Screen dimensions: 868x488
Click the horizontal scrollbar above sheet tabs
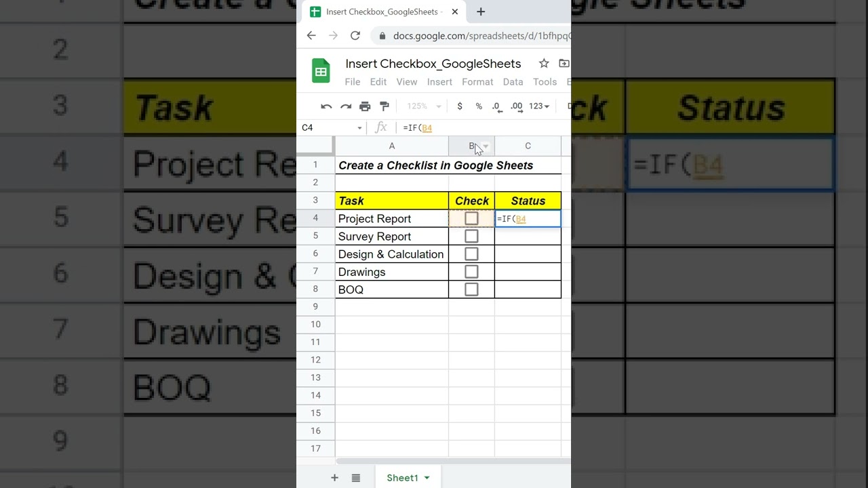point(453,462)
